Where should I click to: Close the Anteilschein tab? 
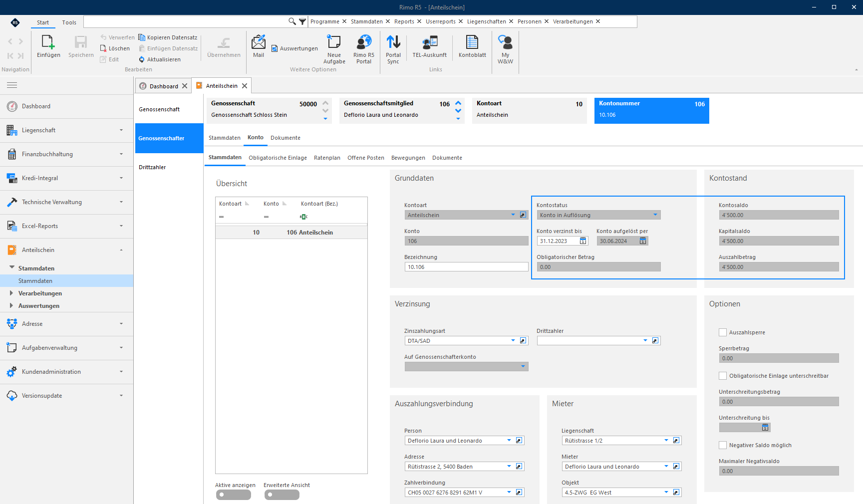click(245, 86)
